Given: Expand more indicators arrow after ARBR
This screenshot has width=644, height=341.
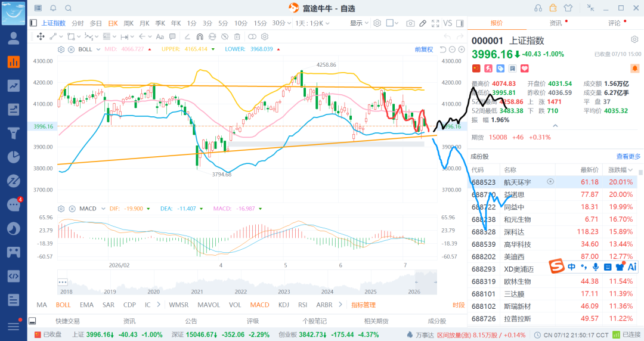Looking at the screenshot, I should pyautogui.click(x=340, y=305).
